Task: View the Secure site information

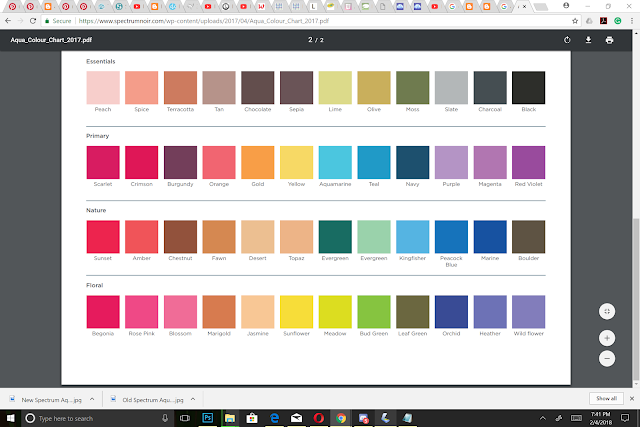Action: click(58, 21)
